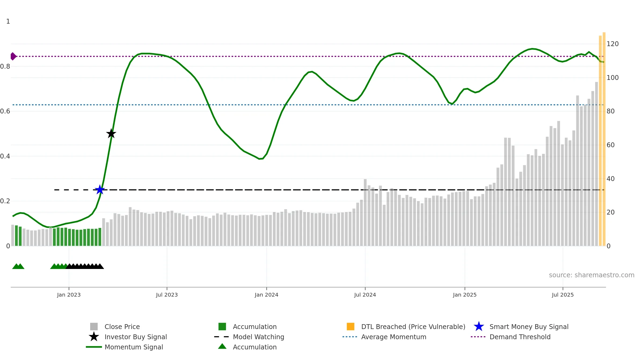Viewport: 644px width, 362px height.
Task: Click the purple diamond marker on the Demand Threshold line
Action: tap(13, 56)
